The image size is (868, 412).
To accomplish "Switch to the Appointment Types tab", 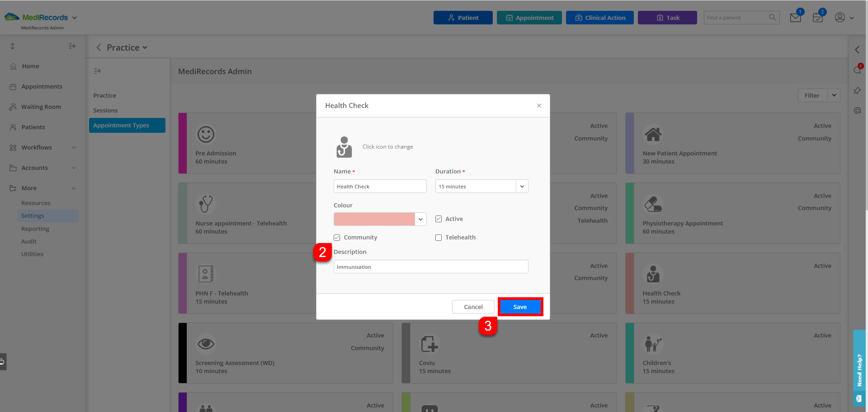I will 121,125.
